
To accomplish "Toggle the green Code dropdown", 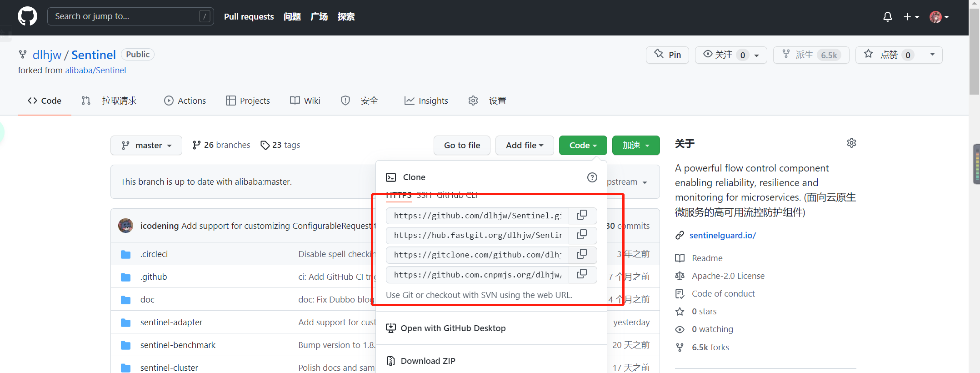I will click(x=583, y=145).
